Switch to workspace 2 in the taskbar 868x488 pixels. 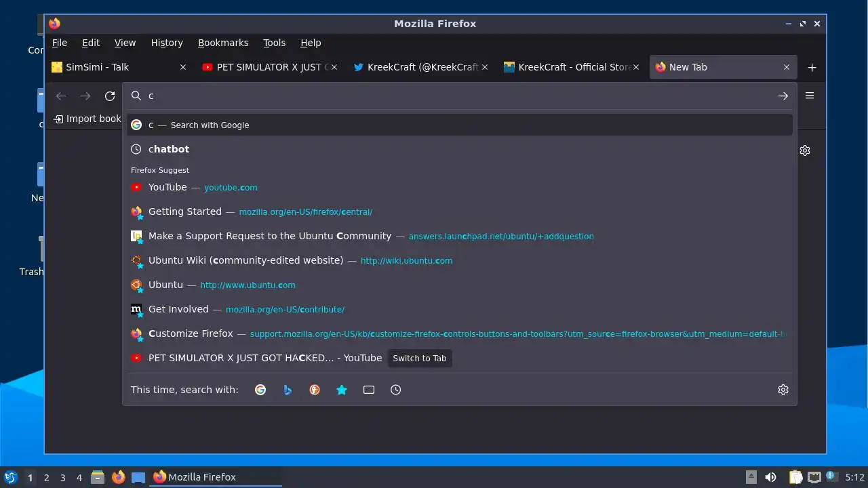47,478
